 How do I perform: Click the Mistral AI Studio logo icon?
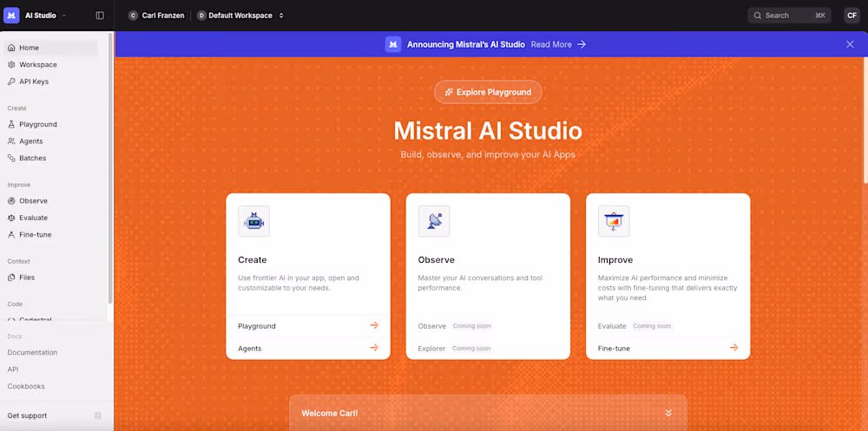coord(11,15)
